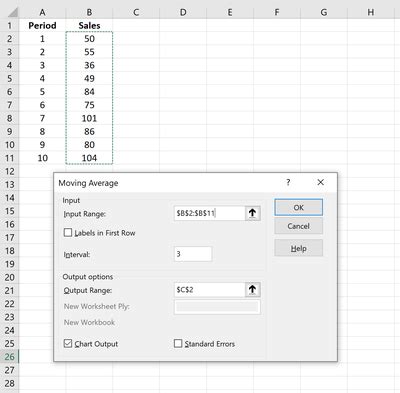Select column G header

(324, 12)
